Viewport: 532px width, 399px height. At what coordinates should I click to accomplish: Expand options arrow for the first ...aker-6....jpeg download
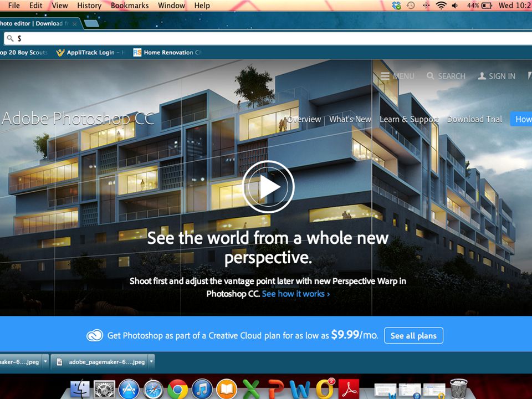[45, 362]
